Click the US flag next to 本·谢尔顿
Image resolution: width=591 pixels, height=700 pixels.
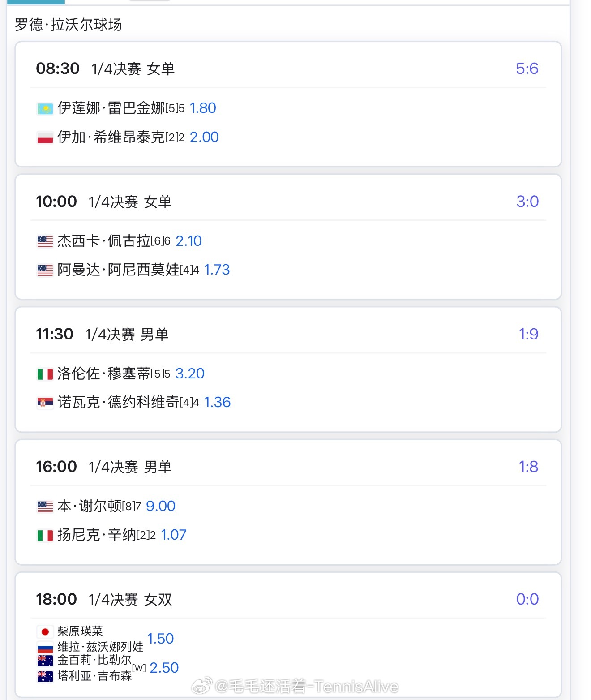(45, 507)
